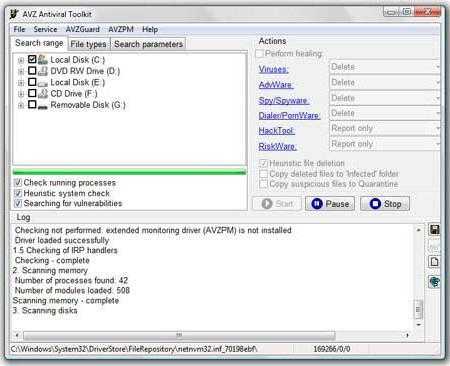Click the Local Disk (C:) drive icon
The image size is (450, 366).
(x=43, y=60)
